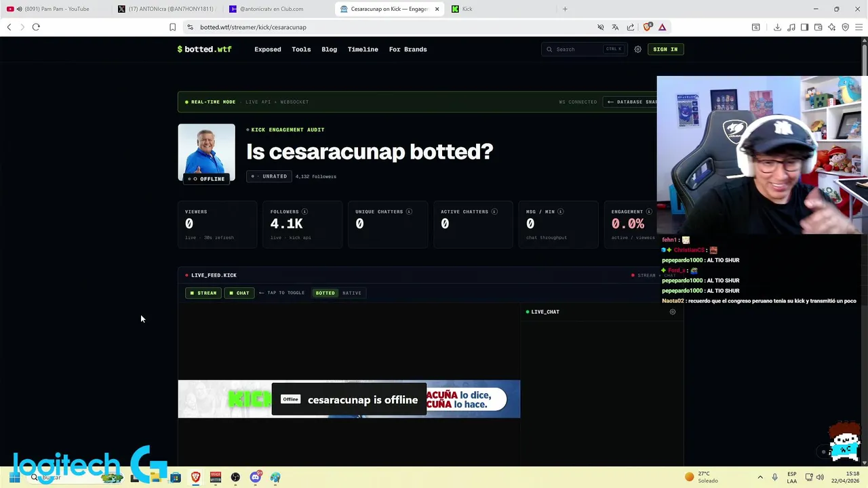Screen dimensions: 868x488
Task: Open the taskbar volume speaker icon
Action: coord(820,477)
